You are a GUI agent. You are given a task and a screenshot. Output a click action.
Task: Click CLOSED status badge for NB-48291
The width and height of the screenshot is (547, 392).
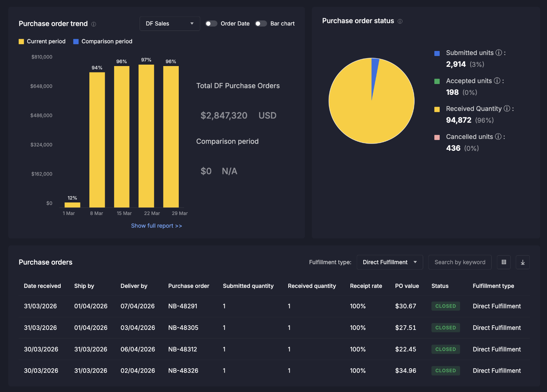445,306
